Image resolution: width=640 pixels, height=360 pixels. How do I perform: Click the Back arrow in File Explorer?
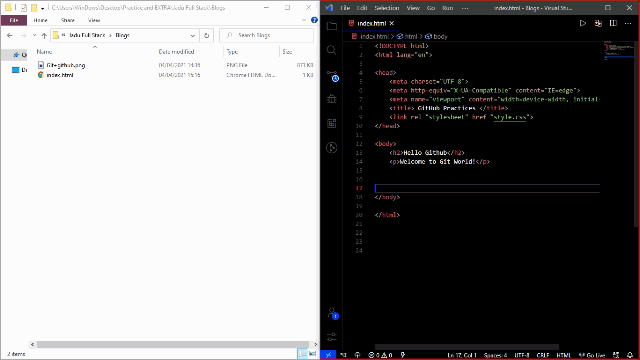(x=10, y=36)
